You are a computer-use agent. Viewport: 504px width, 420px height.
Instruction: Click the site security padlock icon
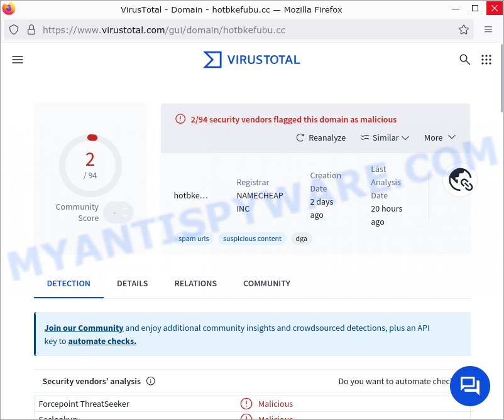tap(31, 30)
